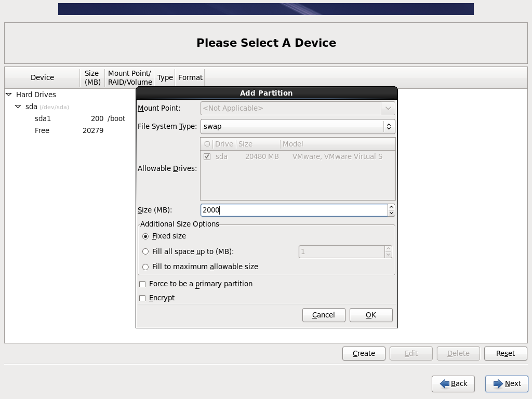Choose Fill to maximum allowable size
Screen dimensions: 532x399
point(145,267)
